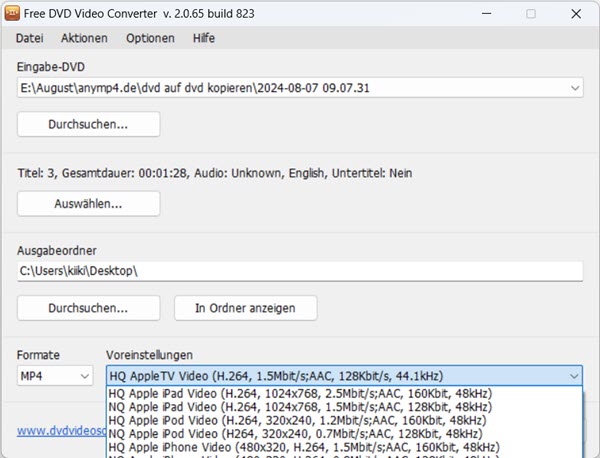Collapse the Voreinstellungen preset dropdown
Viewport: 600px width, 458px height.
574,376
